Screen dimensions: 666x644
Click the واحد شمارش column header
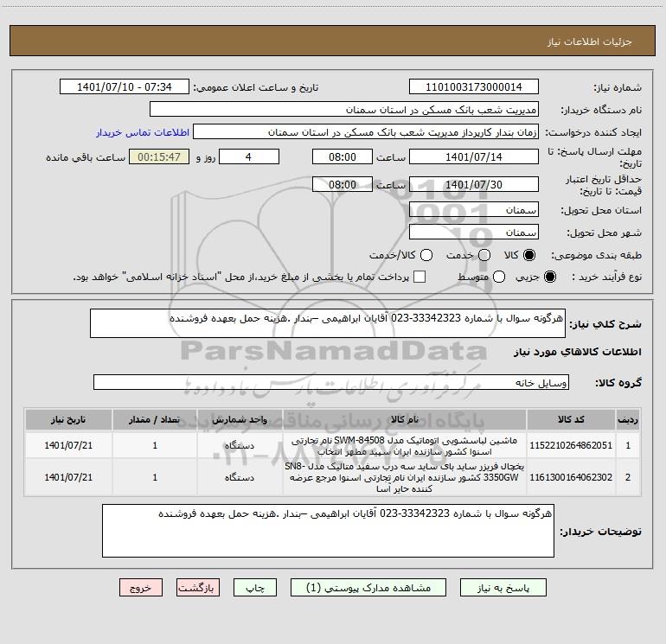coord(240,419)
